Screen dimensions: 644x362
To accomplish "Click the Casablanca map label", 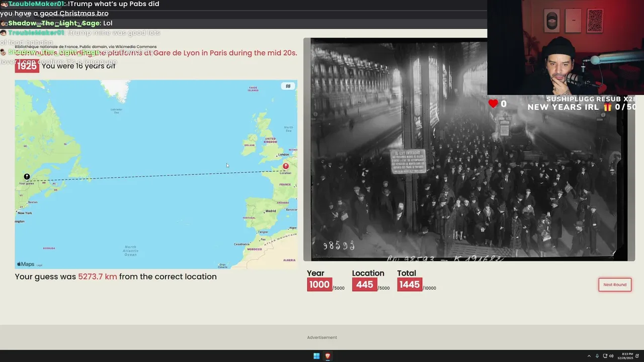I will click(242, 244).
